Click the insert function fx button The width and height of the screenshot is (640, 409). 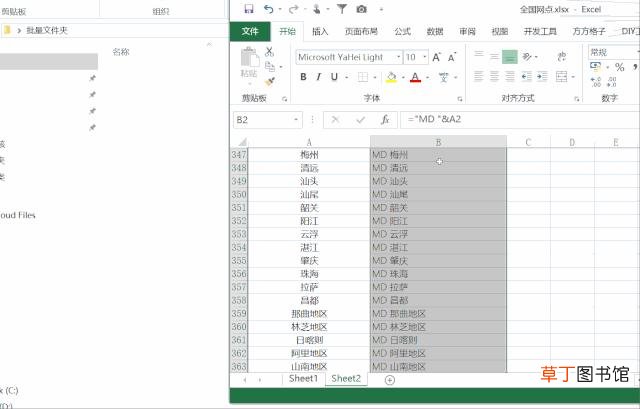385,120
